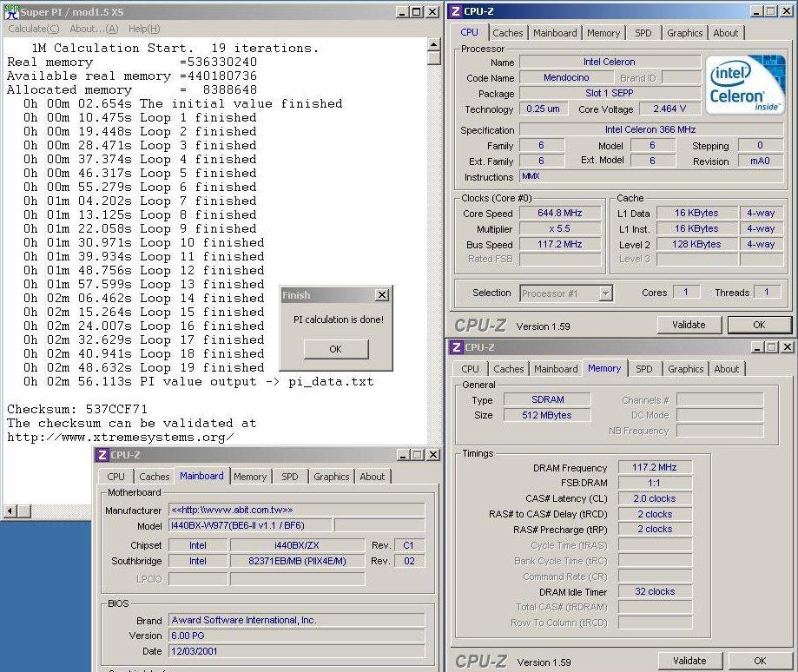
Task: Click the BIOS date 12/03/2001 field
Action: (297, 651)
